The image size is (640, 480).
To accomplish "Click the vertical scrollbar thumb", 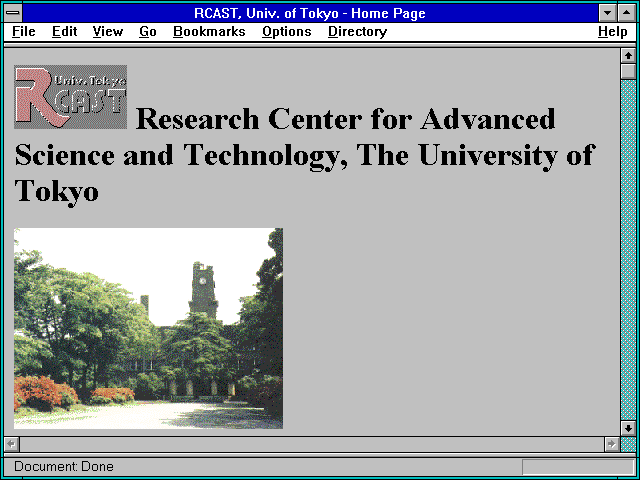I will [628, 71].
